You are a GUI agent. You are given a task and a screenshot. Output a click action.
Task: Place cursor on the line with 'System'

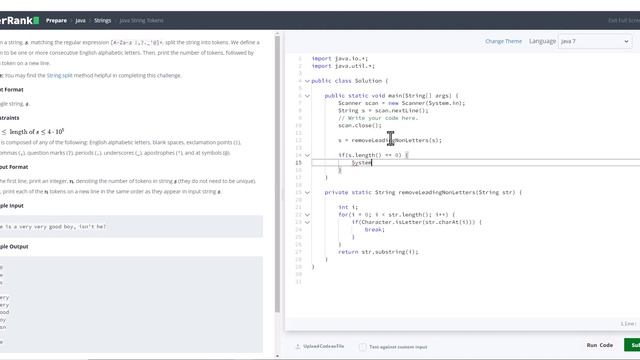[x=476, y=163]
